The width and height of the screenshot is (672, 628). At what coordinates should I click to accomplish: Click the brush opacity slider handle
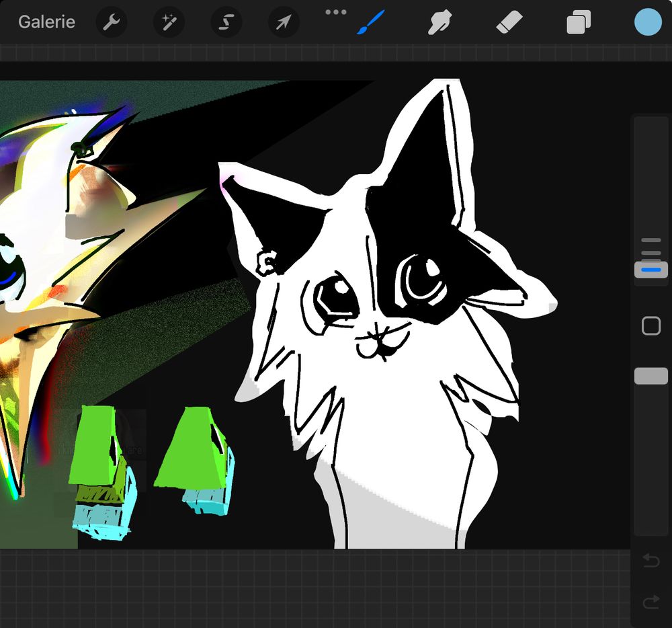pos(650,376)
